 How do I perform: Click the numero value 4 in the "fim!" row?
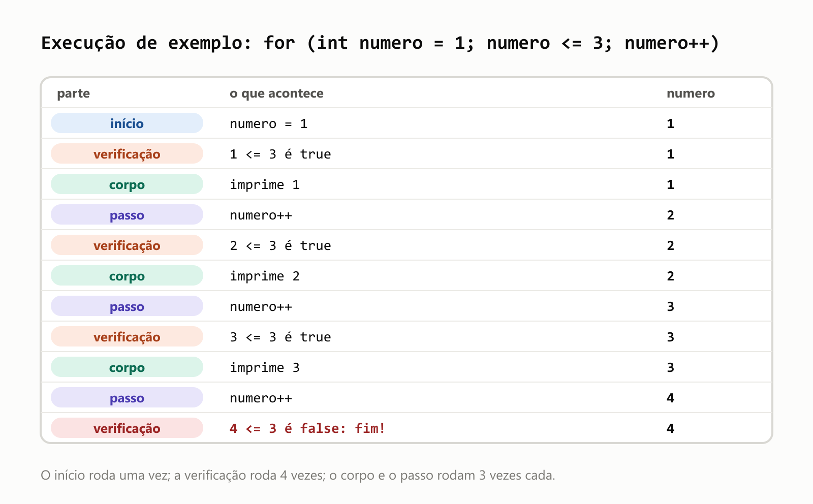coord(670,428)
